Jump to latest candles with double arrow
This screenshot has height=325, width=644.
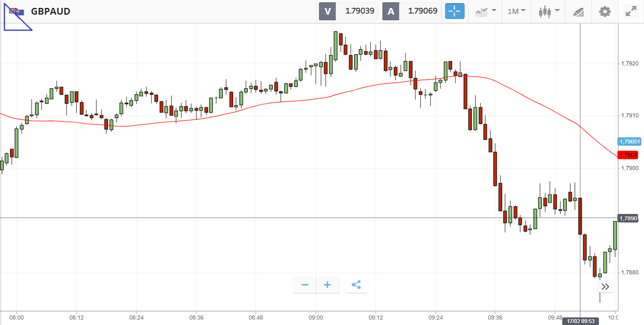[x=605, y=287]
